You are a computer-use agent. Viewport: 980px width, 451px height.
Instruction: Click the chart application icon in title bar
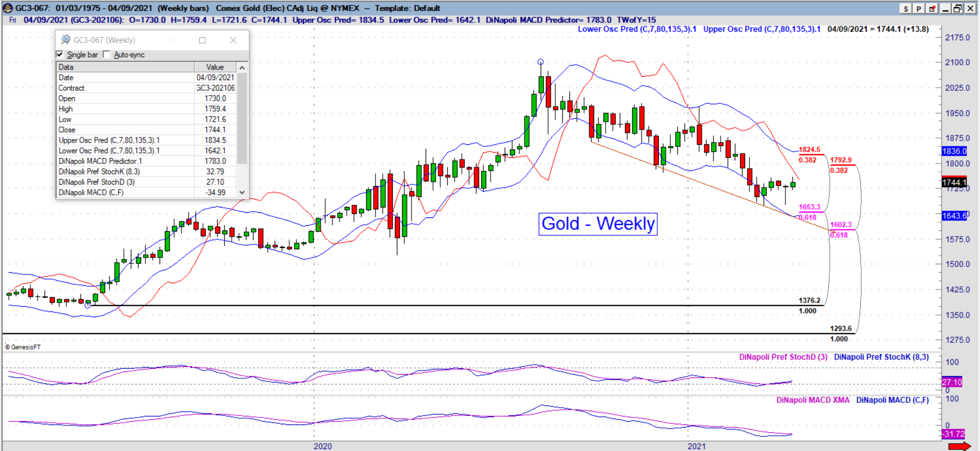coord(7,8)
